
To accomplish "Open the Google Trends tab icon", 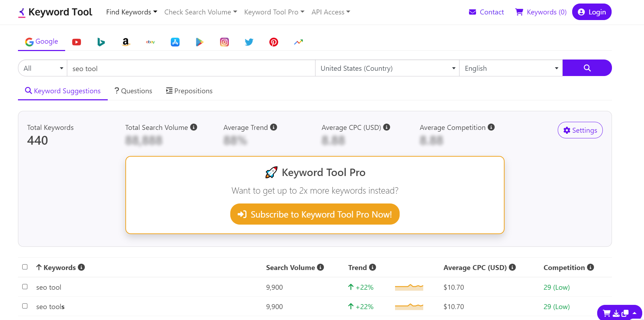I will [x=298, y=42].
